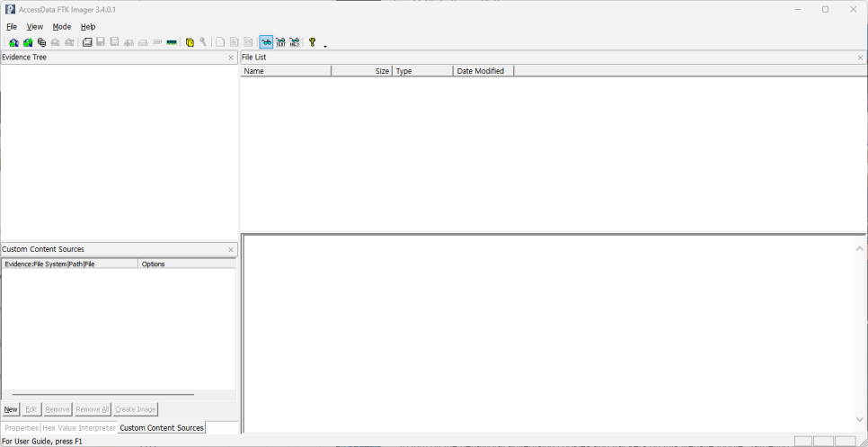Image resolution: width=868 pixels, height=447 pixels.
Task: Click the Add to Custom Content Image icon
Action: (129, 42)
